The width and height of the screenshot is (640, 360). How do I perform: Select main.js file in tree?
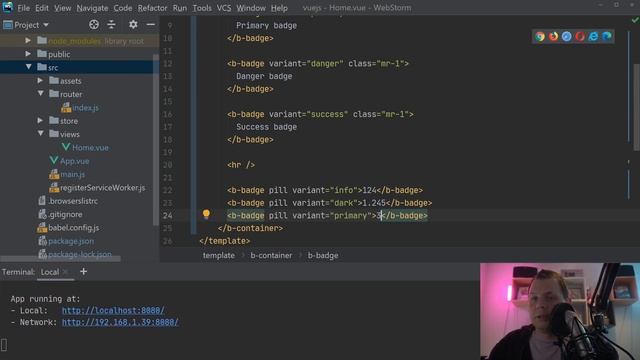[x=72, y=175]
